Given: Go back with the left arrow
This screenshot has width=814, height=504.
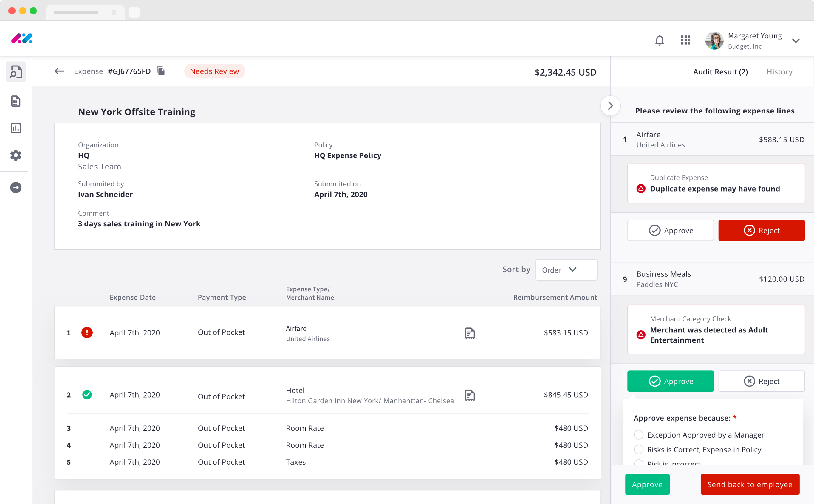Looking at the screenshot, I should [x=59, y=71].
